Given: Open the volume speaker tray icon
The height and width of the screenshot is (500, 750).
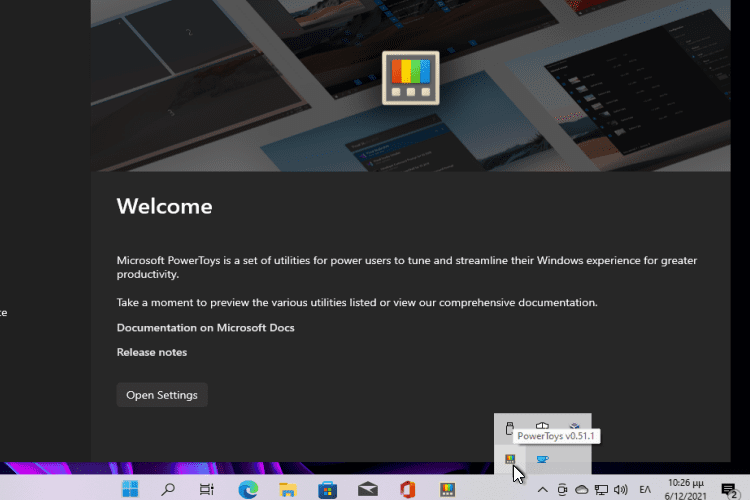Looking at the screenshot, I should click(620, 489).
